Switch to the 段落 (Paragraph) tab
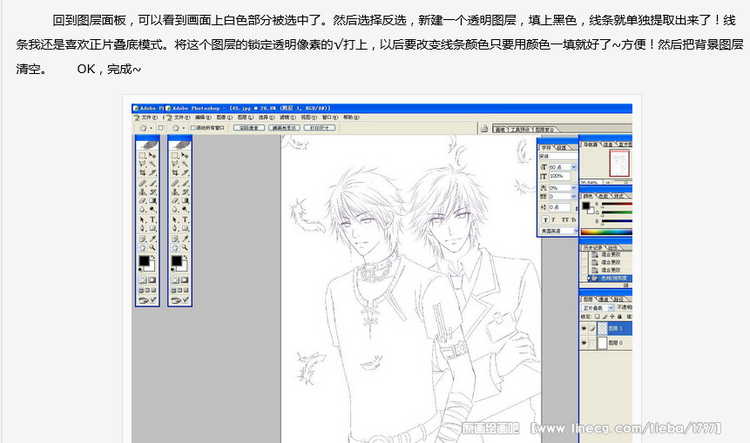750x443 pixels. [561, 147]
